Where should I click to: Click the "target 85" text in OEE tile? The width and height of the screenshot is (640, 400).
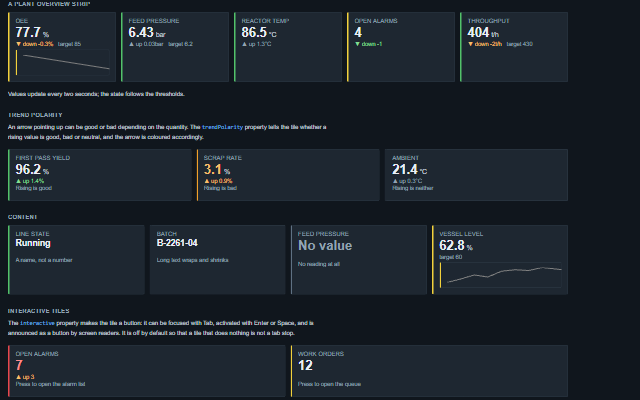pos(69,44)
